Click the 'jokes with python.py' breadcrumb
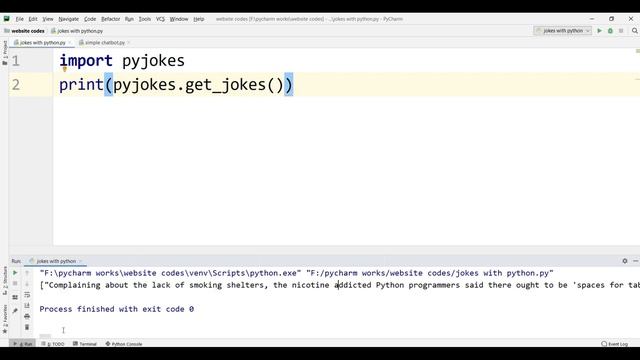The width and height of the screenshot is (640, 360). tap(77, 31)
